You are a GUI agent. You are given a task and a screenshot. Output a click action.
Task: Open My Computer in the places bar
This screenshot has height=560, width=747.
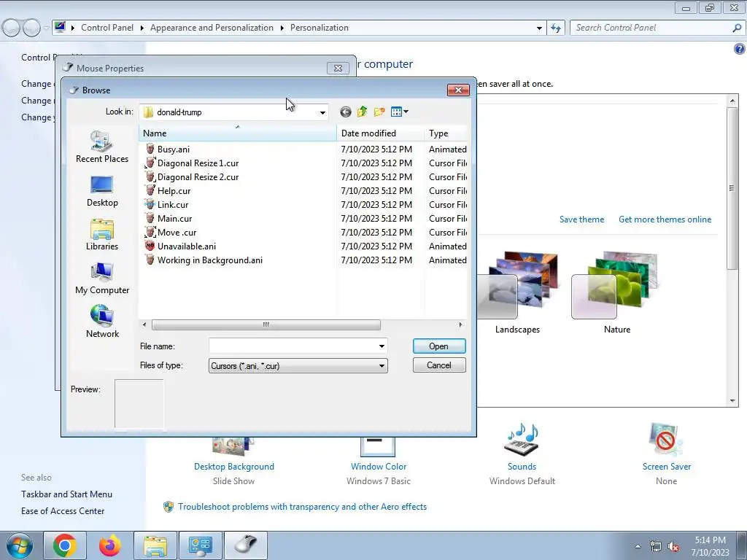click(x=102, y=279)
